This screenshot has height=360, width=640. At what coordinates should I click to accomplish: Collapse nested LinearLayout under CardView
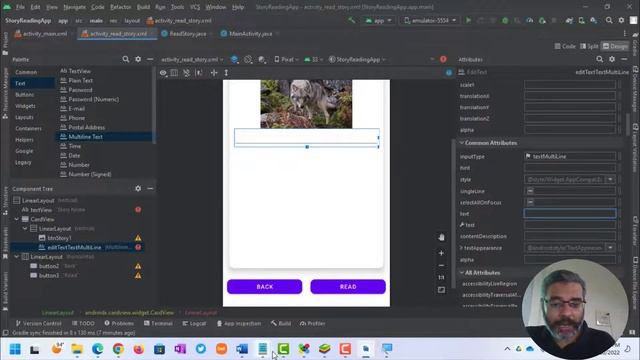pos(25,229)
